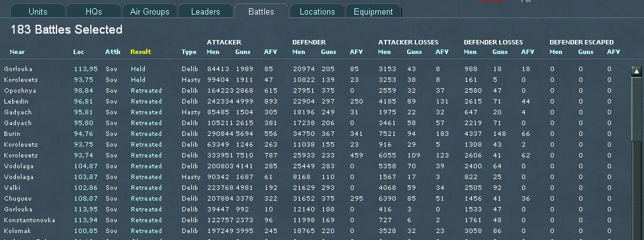
Task: Sort battles by Near column
Action: pos(17,51)
